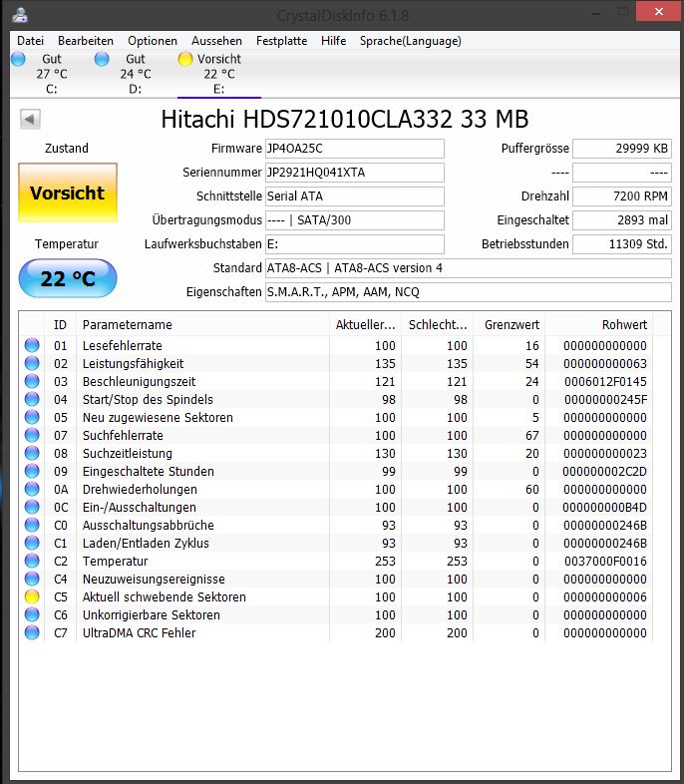This screenshot has height=784, width=684.
Task: Click status orb for Leistungsfähigkeit row
Action: coord(32,363)
